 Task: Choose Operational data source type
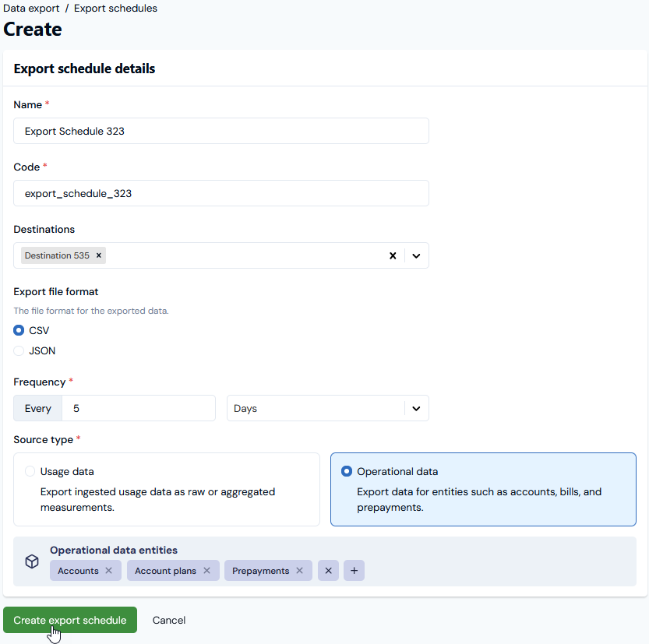click(x=483, y=489)
